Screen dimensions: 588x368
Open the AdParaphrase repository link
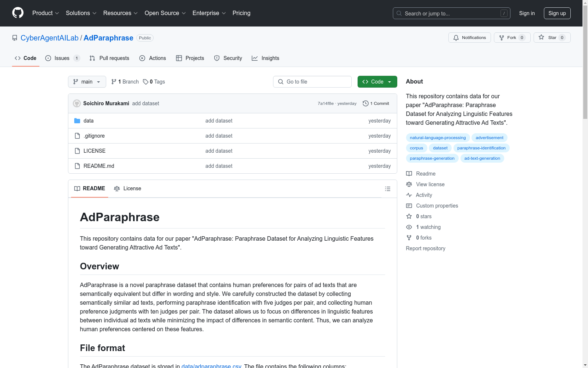[x=108, y=38]
